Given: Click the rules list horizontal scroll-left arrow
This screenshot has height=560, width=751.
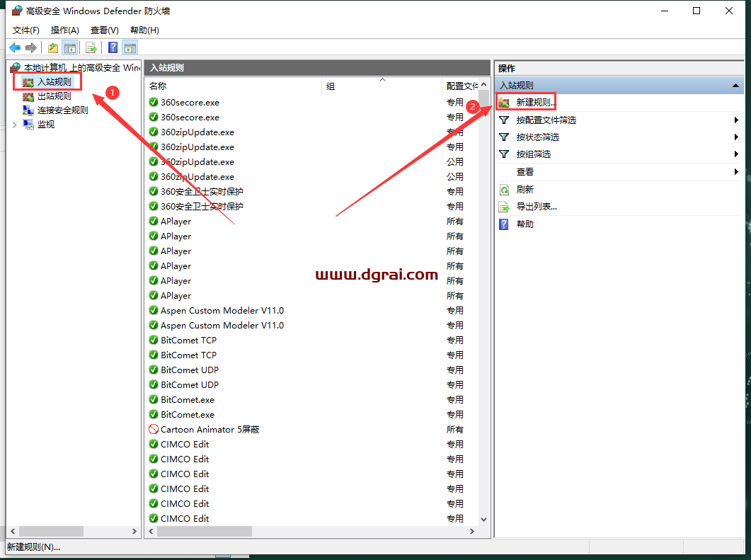Looking at the screenshot, I should (x=151, y=531).
